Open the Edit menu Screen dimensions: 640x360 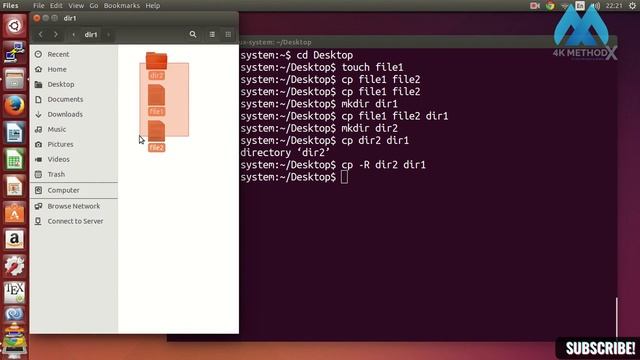pos(56,5)
